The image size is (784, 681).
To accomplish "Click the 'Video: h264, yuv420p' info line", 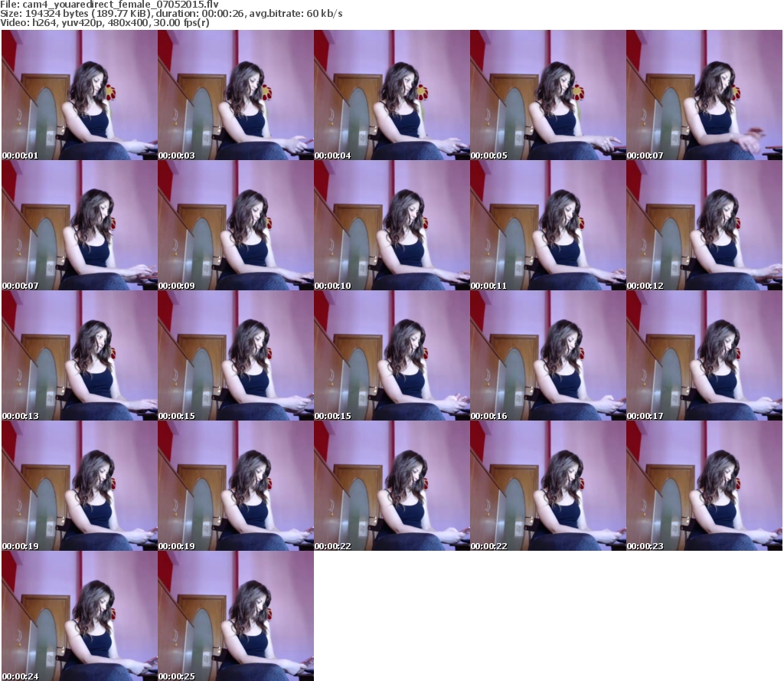I will (104, 22).
